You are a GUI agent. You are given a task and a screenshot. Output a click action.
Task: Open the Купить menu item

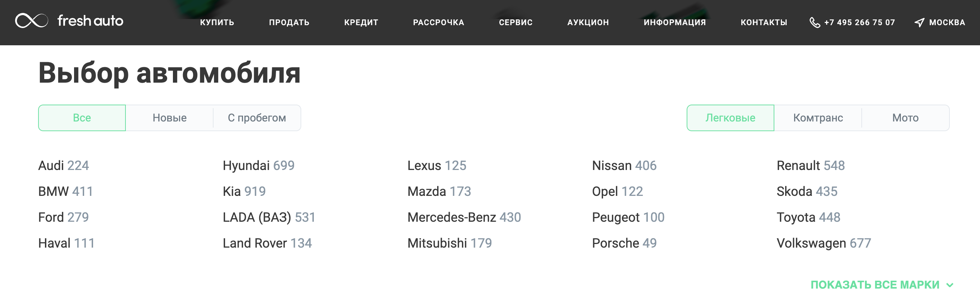(217, 22)
